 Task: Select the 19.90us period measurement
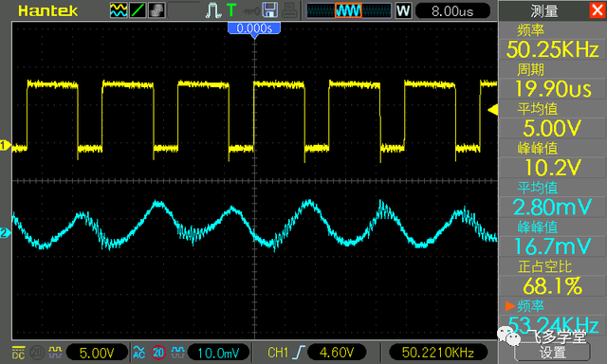[x=552, y=89]
